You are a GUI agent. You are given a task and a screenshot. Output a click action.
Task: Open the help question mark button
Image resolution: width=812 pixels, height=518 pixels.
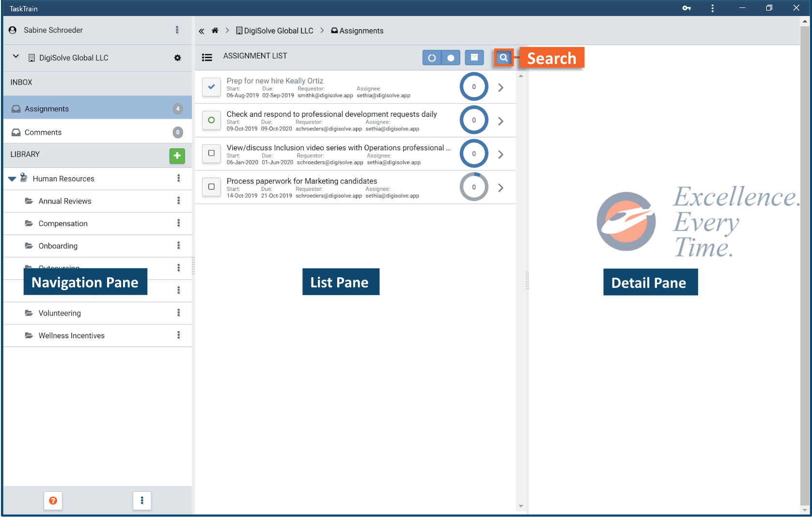53,501
